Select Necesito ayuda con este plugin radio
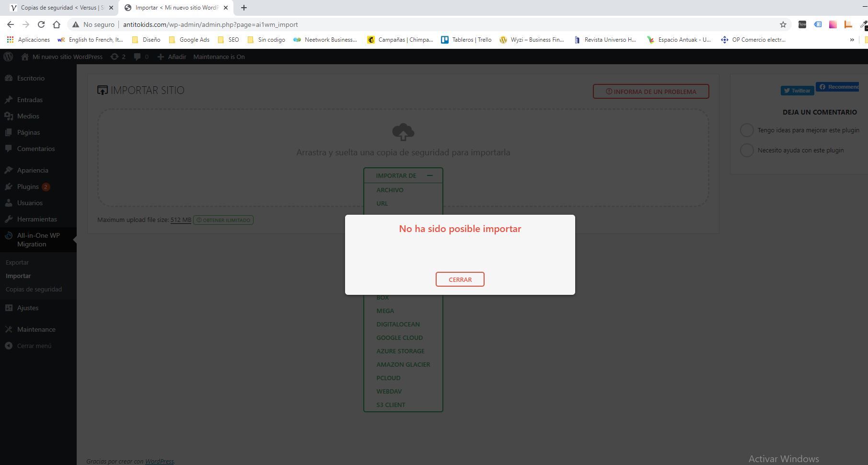The width and height of the screenshot is (868, 465). pyautogui.click(x=747, y=150)
